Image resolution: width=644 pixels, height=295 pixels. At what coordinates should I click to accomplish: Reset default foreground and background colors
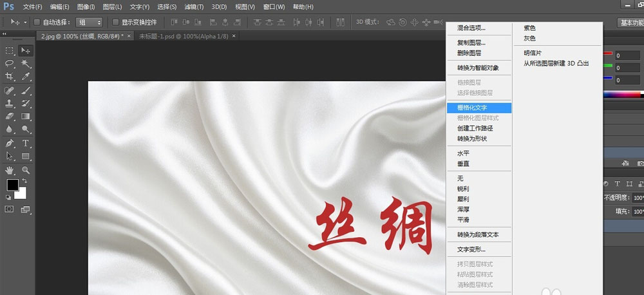[8, 197]
